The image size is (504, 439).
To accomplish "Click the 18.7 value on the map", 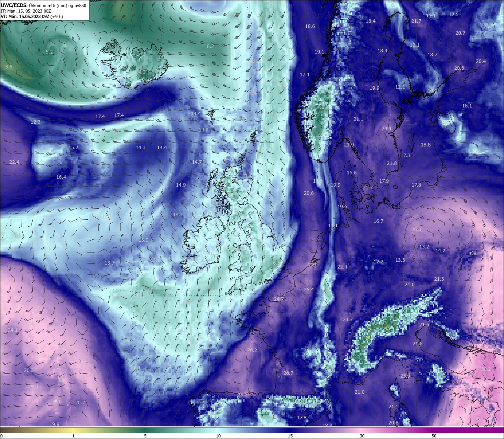I will (432, 55).
